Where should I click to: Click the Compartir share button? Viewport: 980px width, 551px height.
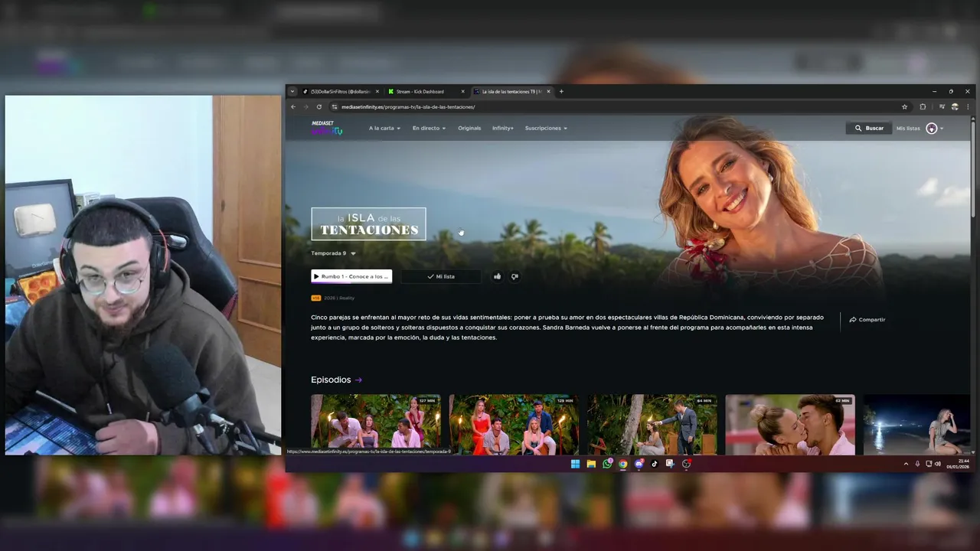(867, 320)
